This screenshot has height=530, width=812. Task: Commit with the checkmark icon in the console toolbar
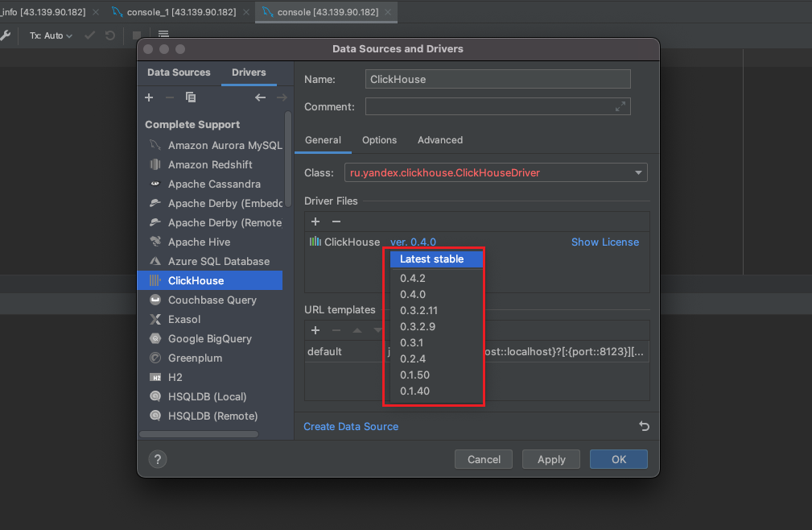click(x=89, y=35)
